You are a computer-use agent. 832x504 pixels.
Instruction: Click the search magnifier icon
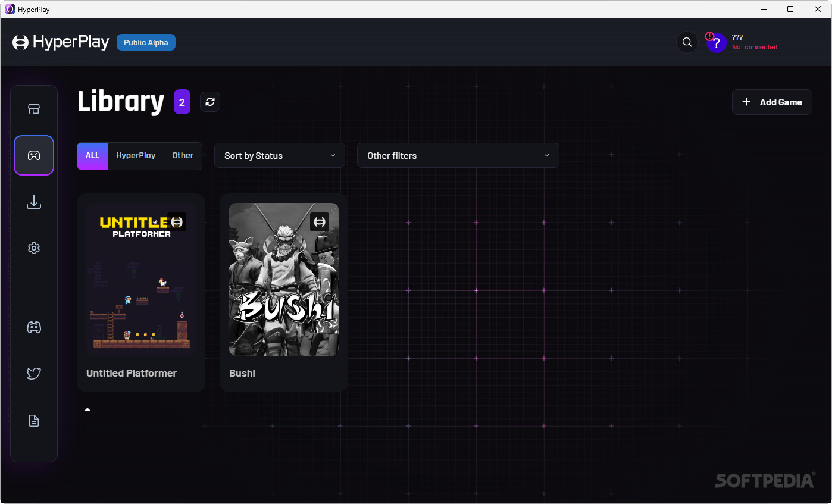[x=687, y=42]
